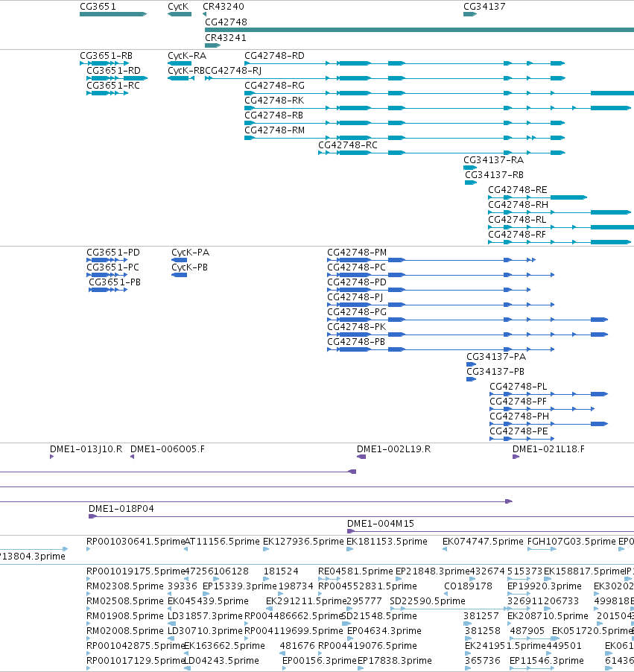
Task: Select the CR43241 gene glyph
Action: pos(212,45)
